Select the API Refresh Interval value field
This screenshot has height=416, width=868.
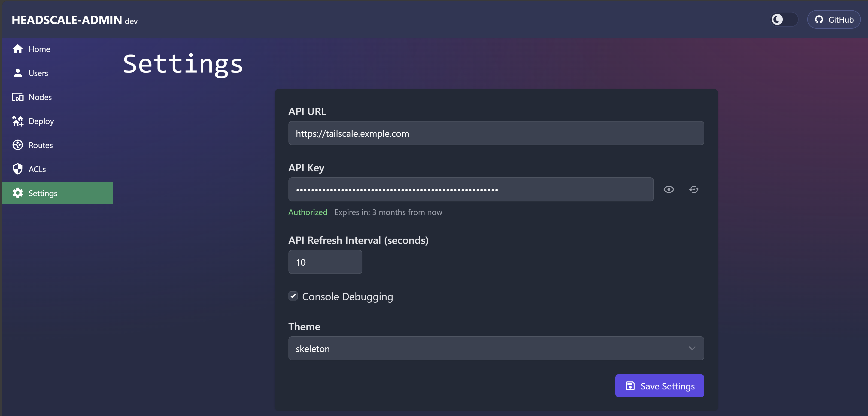pyautogui.click(x=325, y=262)
